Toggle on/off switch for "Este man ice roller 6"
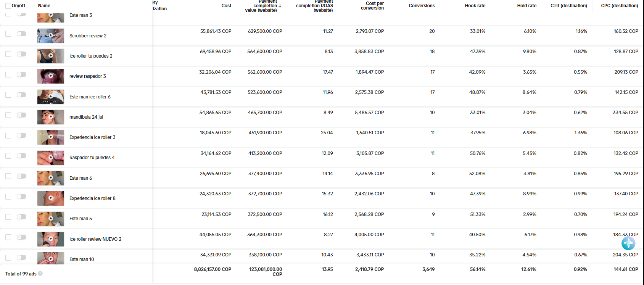Image resolution: width=644 pixels, height=285 pixels. click(x=22, y=95)
